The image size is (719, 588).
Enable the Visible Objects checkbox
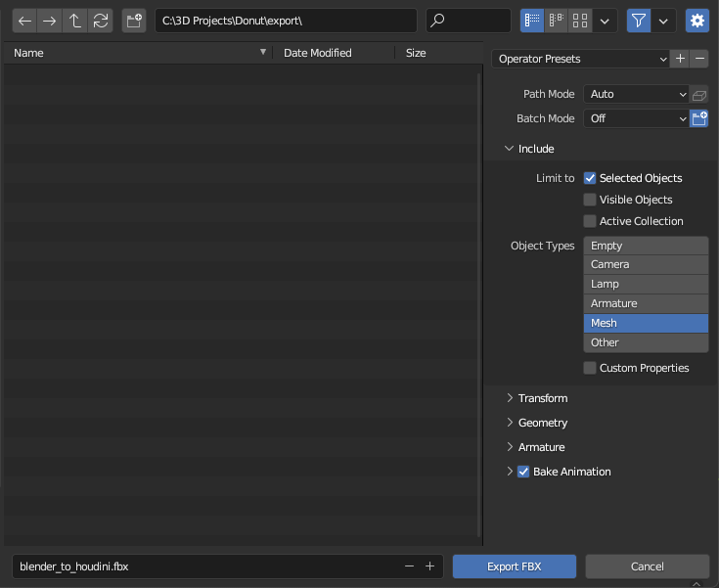click(x=590, y=200)
